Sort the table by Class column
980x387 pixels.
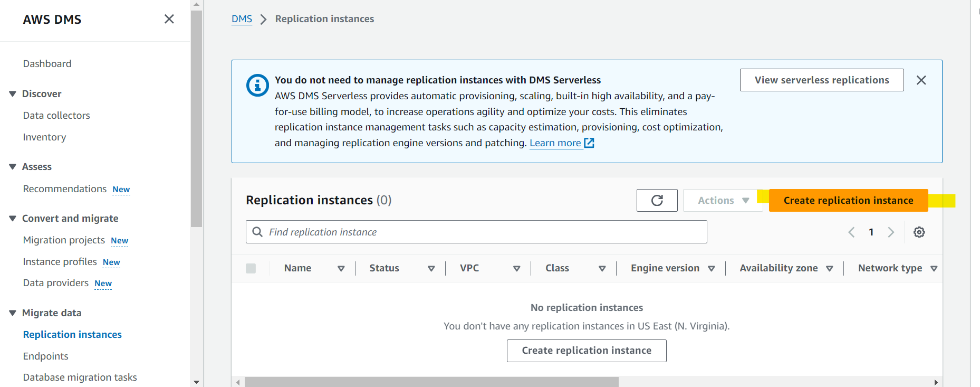click(x=602, y=268)
